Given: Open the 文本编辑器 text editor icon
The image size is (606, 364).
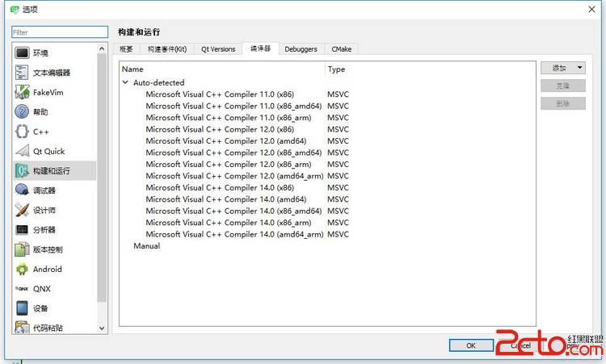Looking at the screenshot, I should click(22, 72).
